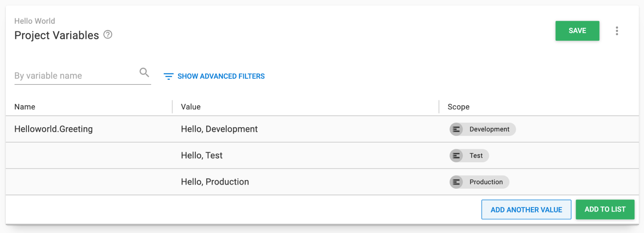Open the three-dot overflow menu
Screen dimensions: 644x233
617,31
